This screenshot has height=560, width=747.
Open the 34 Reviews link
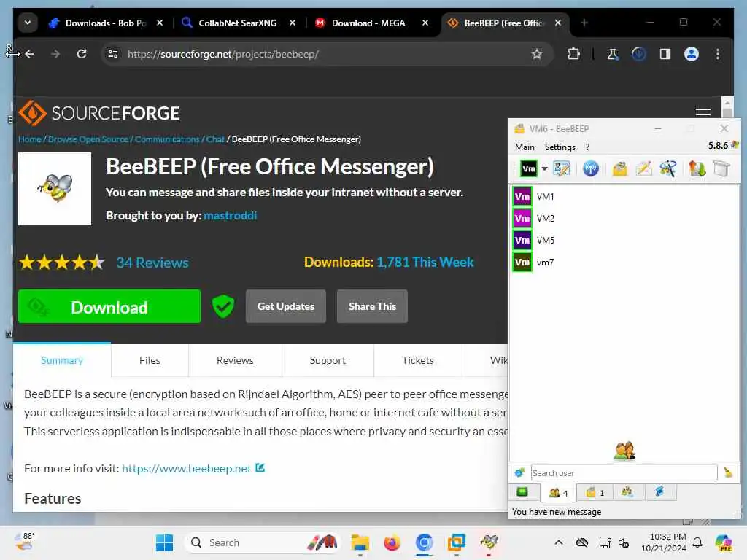[152, 262]
